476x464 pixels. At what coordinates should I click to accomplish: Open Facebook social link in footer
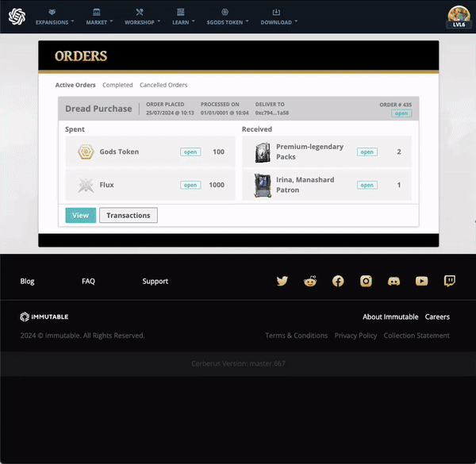pos(338,281)
